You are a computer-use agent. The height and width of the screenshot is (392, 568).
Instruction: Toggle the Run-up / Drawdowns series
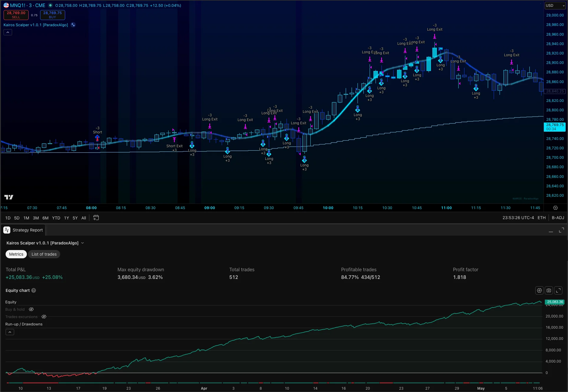[24, 324]
